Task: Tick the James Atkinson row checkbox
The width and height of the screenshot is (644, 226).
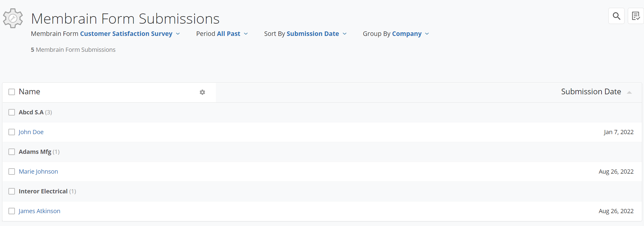Action: click(x=12, y=211)
